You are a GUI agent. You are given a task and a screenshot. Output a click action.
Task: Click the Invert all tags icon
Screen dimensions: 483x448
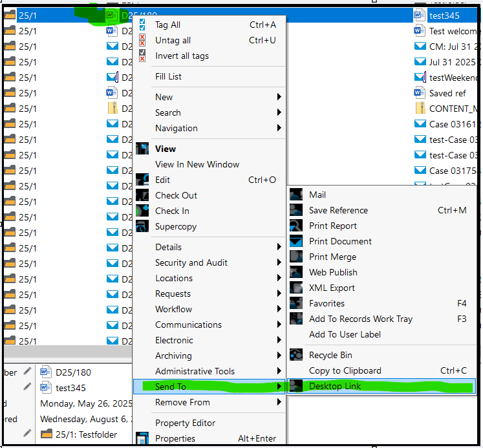(x=142, y=56)
